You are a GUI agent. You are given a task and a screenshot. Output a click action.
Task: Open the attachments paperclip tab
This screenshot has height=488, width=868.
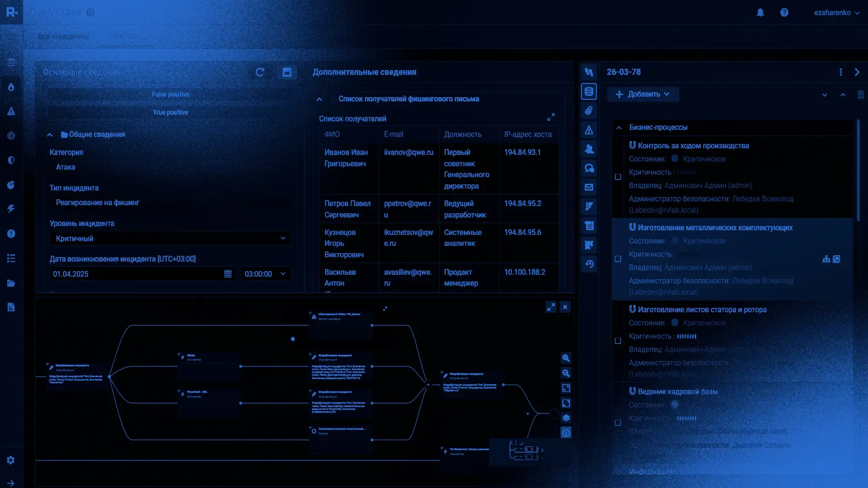[x=589, y=111]
